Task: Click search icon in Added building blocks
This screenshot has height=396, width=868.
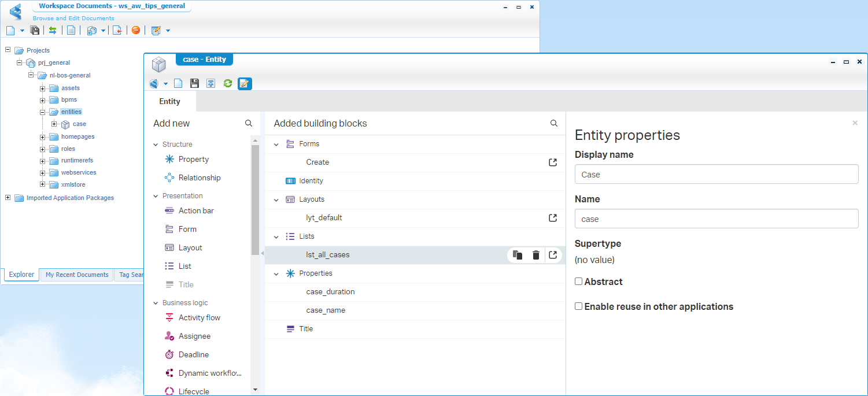Action: coord(554,123)
